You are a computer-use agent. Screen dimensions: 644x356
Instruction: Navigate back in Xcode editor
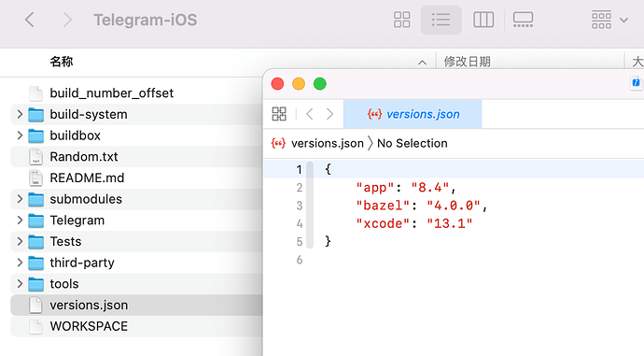(310, 114)
